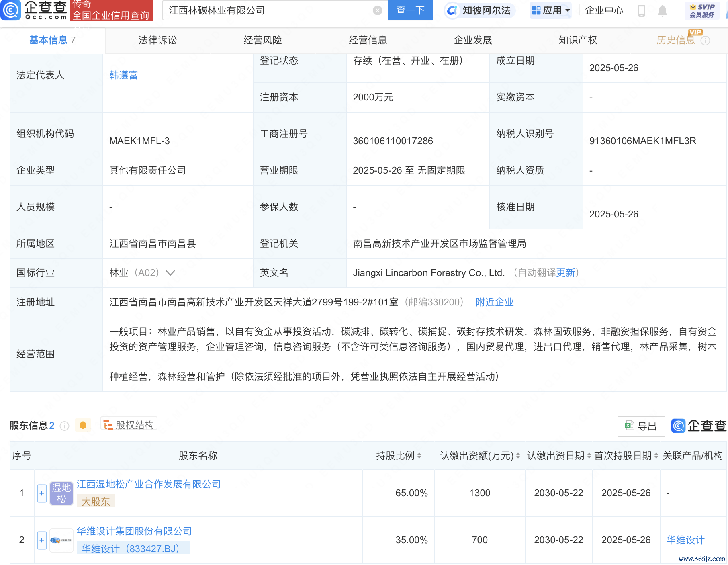Screen dimensions: 728x565
Task: Switch to 历史信息 VIP tab
Action: [675, 40]
